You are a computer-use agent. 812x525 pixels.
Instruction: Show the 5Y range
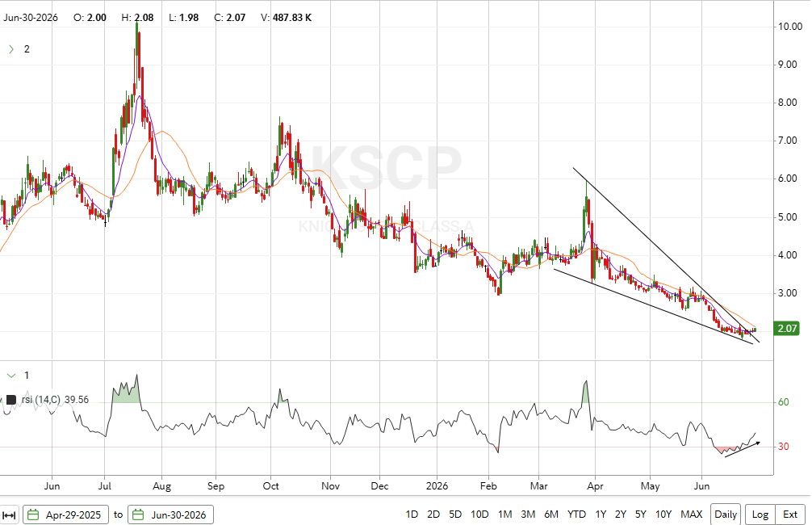point(641,514)
